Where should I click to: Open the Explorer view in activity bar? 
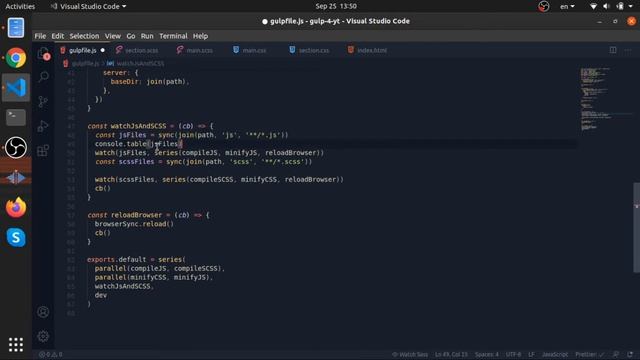(44, 53)
